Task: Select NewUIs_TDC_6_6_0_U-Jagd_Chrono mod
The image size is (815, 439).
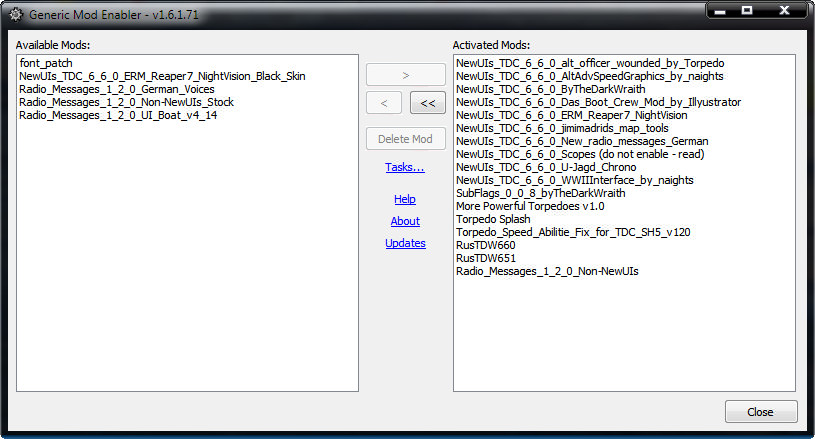Action: click(546, 167)
